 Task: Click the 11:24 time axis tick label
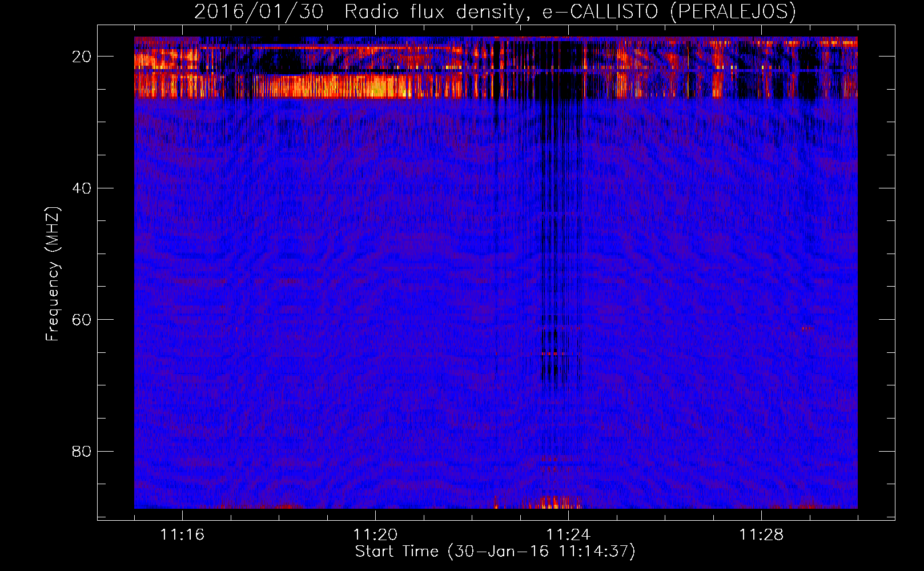click(x=568, y=535)
